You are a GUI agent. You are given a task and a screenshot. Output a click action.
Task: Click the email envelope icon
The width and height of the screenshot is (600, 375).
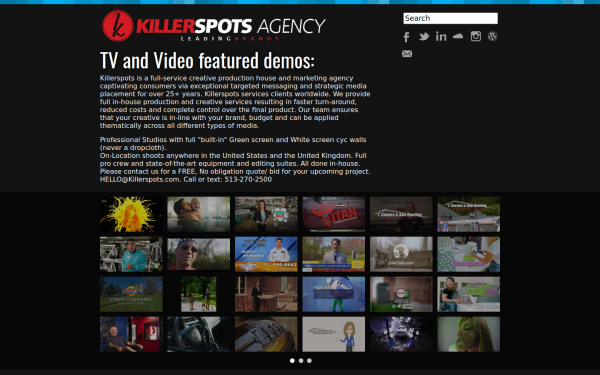pyautogui.click(x=407, y=54)
